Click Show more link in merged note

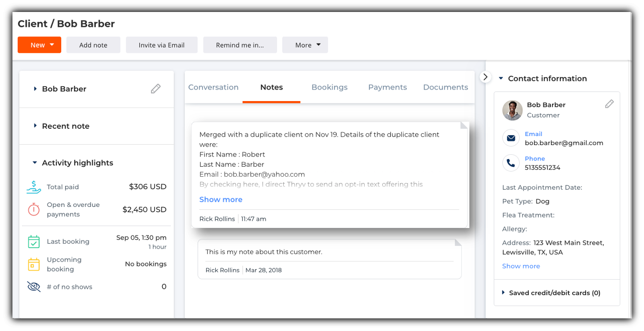[221, 199]
